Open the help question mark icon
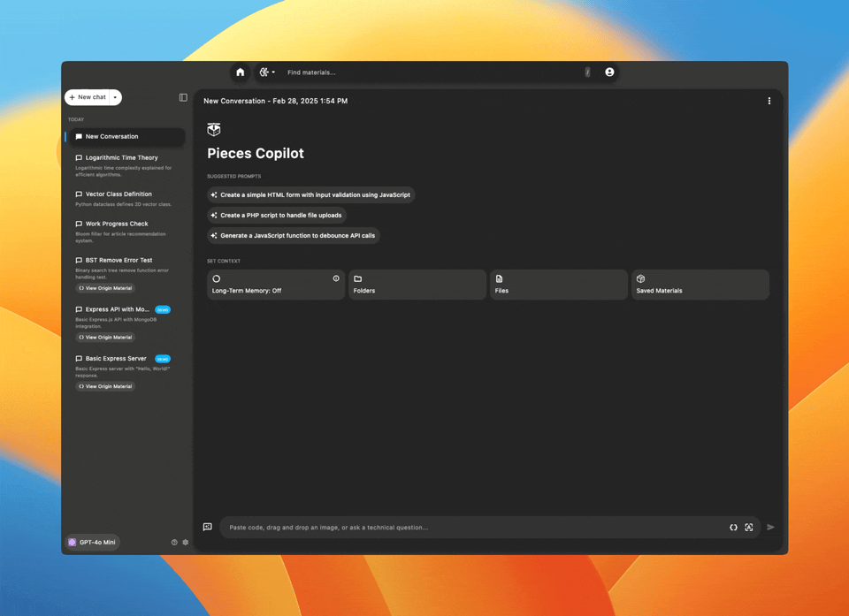Screen dimensions: 849x616 click(174, 543)
